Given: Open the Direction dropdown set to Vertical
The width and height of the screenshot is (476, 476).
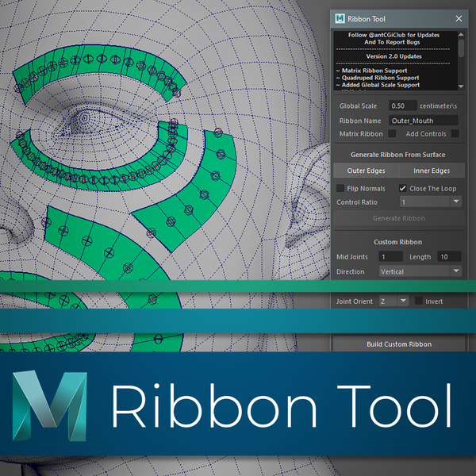Looking at the screenshot, I should point(420,271).
